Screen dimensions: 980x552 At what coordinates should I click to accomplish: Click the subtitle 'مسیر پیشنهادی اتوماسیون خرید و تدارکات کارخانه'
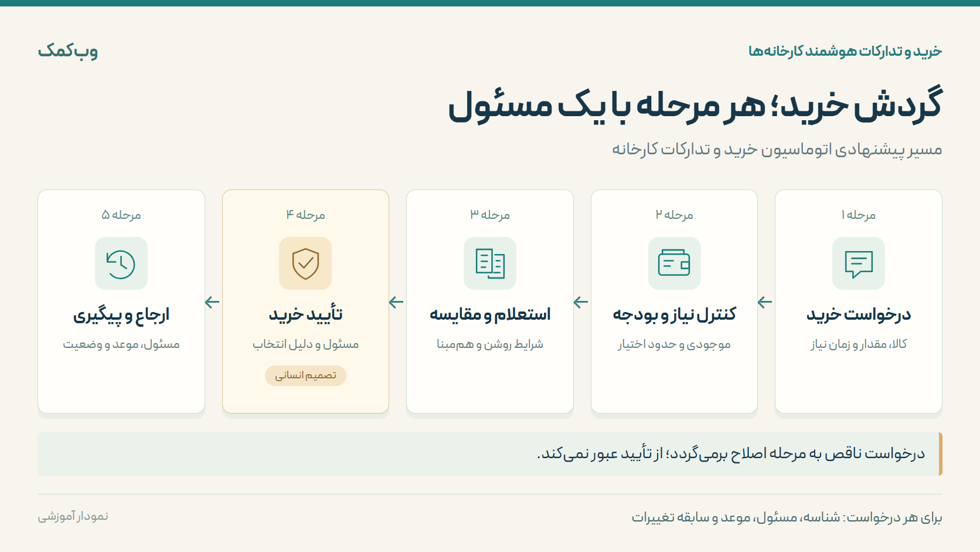pos(777,149)
